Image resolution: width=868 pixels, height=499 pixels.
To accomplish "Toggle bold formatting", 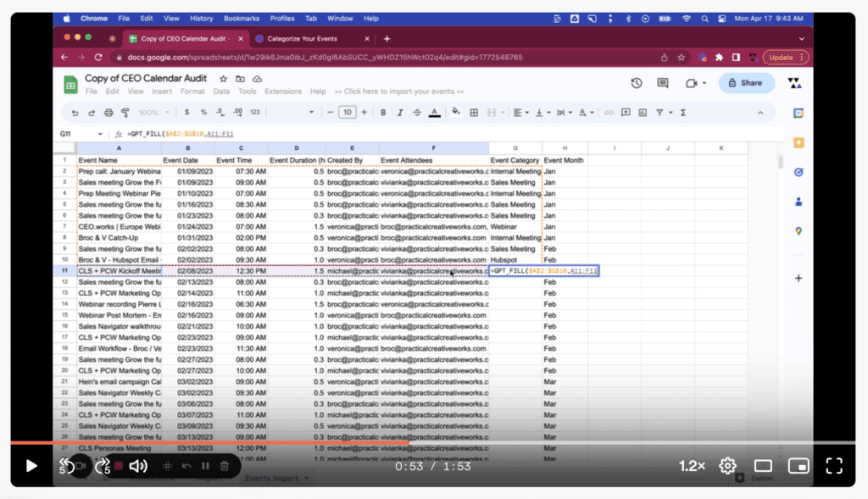I will tap(383, 113).
